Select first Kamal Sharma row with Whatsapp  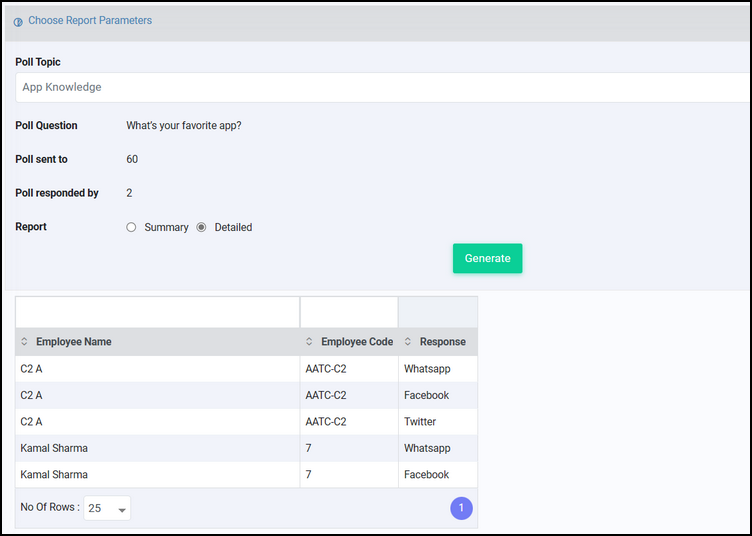247,448
